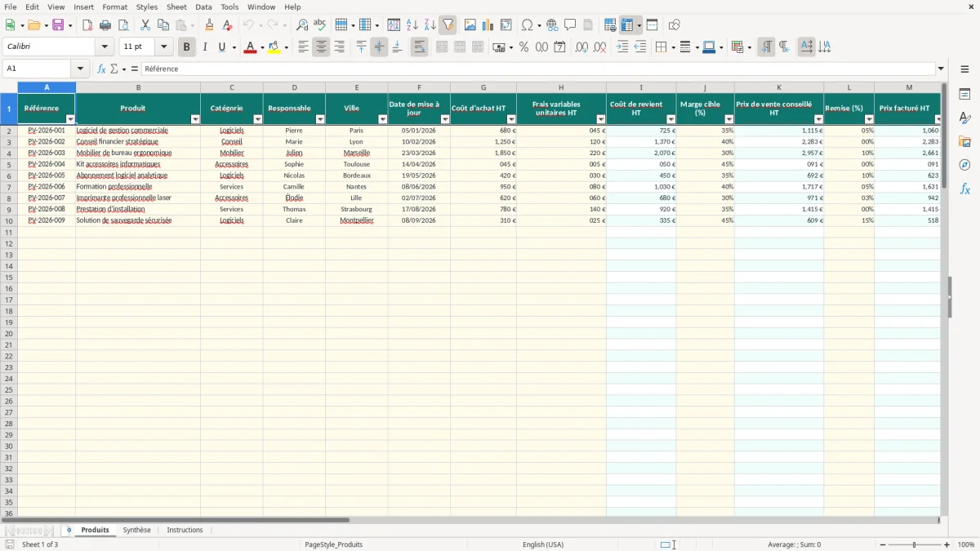Viewport: 980px width, 551px height.
Task: Click the Draw Shapes icon
Action: [x=675, y=25]
